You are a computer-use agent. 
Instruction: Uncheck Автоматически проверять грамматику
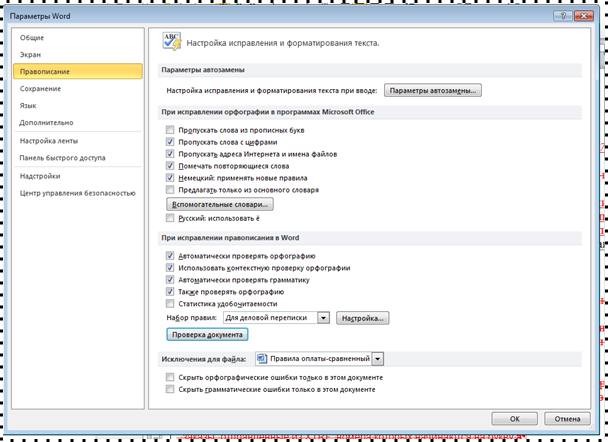[x=170, y=280]
